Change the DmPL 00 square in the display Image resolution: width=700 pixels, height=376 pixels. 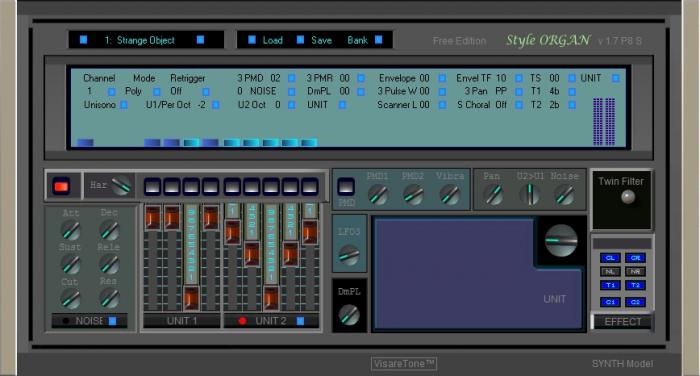(x=361, y=92)
